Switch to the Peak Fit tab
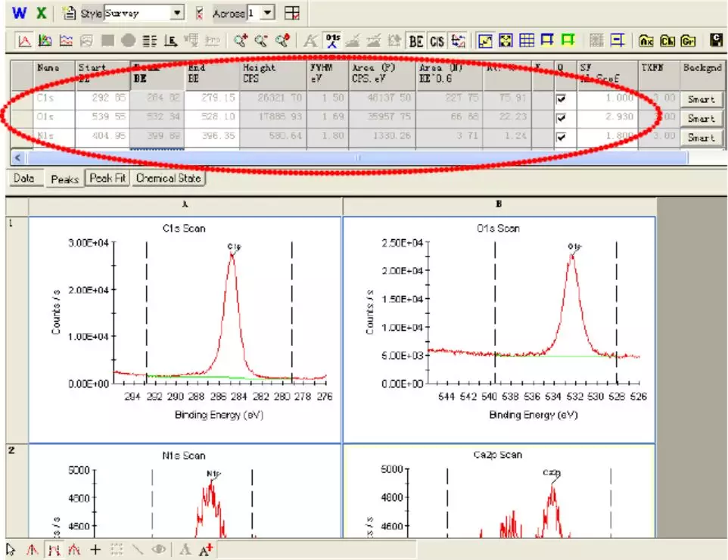 pos(107,179)
